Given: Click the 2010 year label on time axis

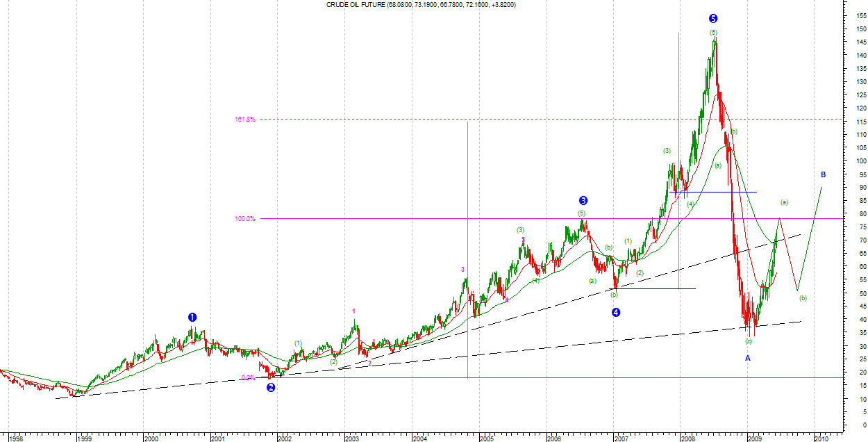Looking at the screenshot, I should (821, 439).
